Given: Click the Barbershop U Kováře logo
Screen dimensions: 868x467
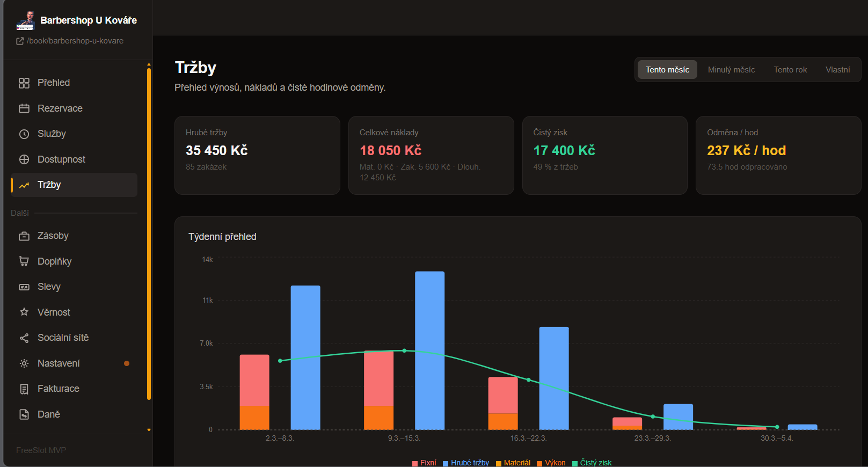Looking at the screenshot, I should pos(25,20).
